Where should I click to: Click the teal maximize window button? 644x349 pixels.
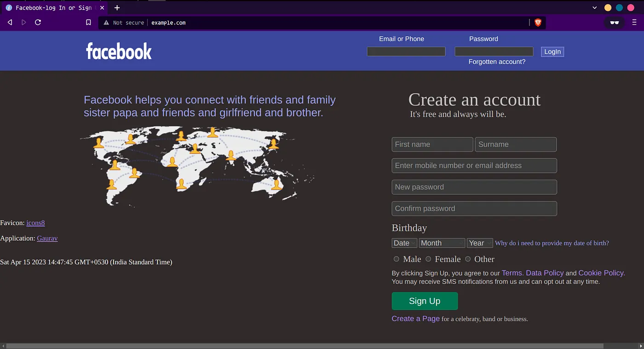pos(619,8)
